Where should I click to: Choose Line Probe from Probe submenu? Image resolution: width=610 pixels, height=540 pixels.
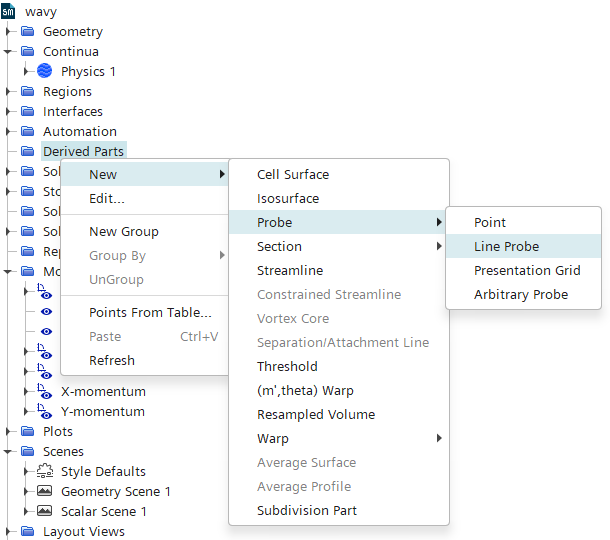click(506, 246)
